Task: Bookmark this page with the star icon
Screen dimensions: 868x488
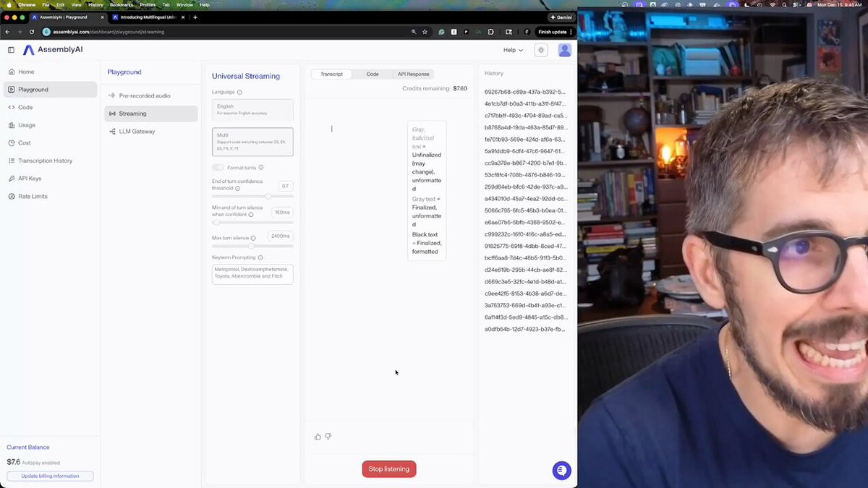Action: point(425,32)
